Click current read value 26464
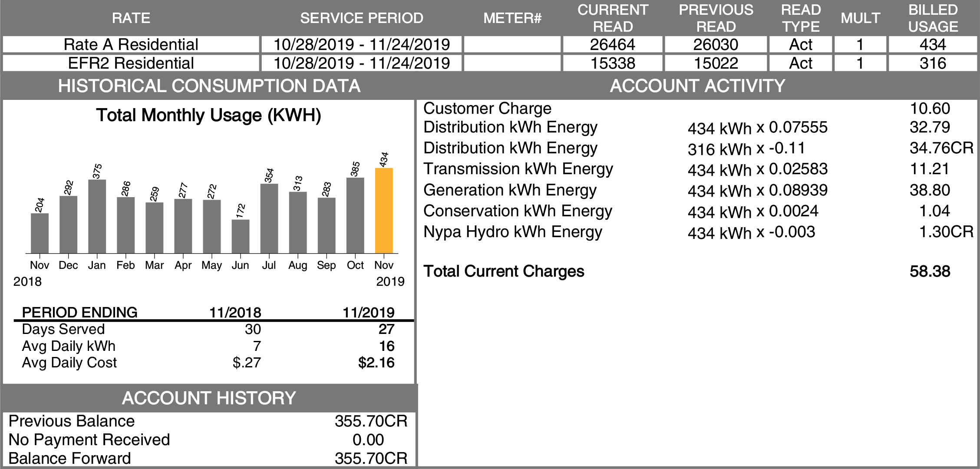This screenshot has height=469, width=980. (x=612, y=45)
